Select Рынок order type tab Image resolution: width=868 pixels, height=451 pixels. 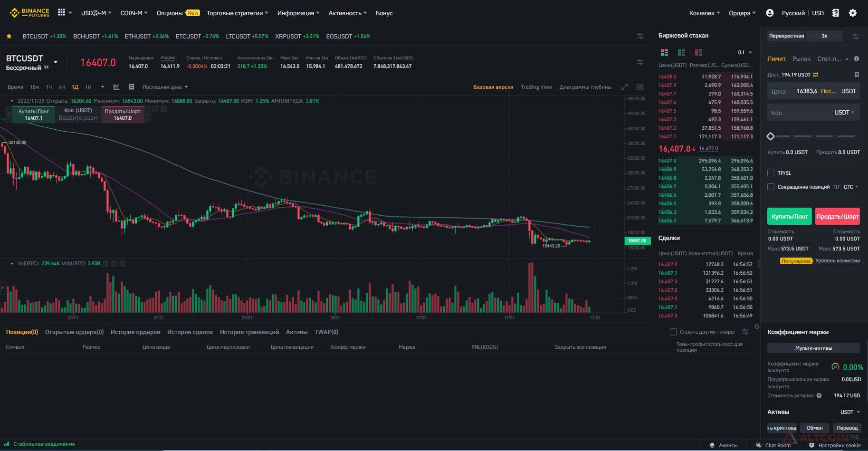801,59
